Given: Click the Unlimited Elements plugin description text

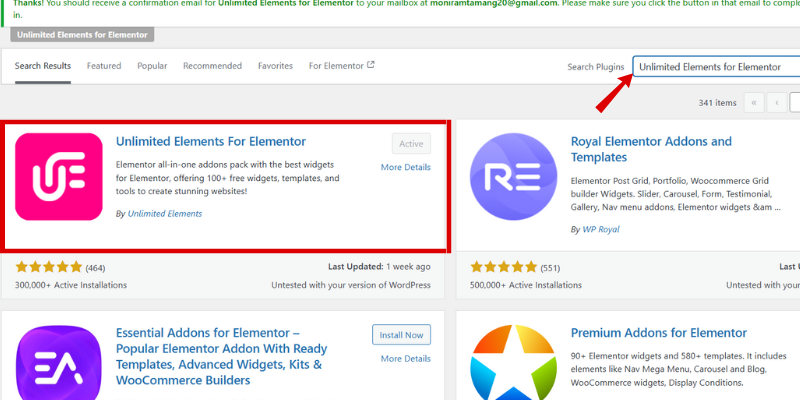Looking at the screenshot, I should [228, 178].
